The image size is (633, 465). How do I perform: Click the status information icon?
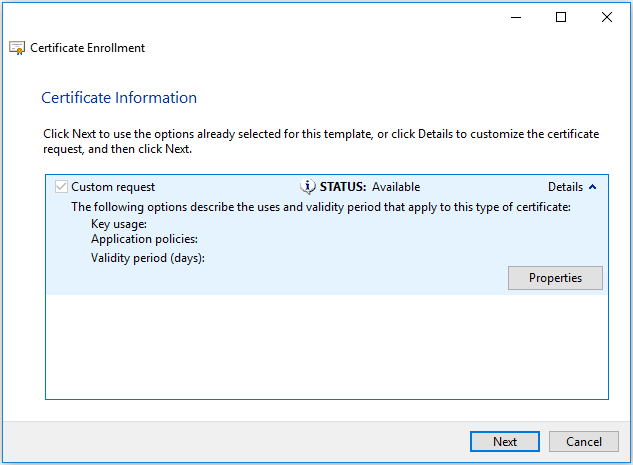308,187
